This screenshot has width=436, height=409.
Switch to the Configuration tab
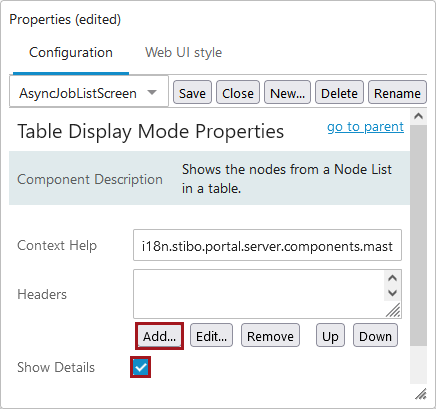(71, 52)
